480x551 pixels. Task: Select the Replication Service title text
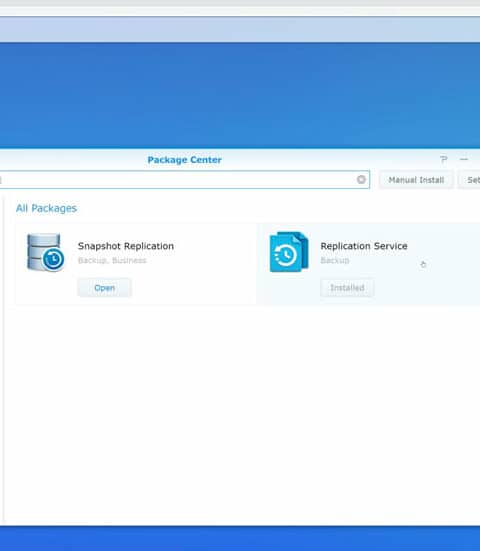coord(364,246)
